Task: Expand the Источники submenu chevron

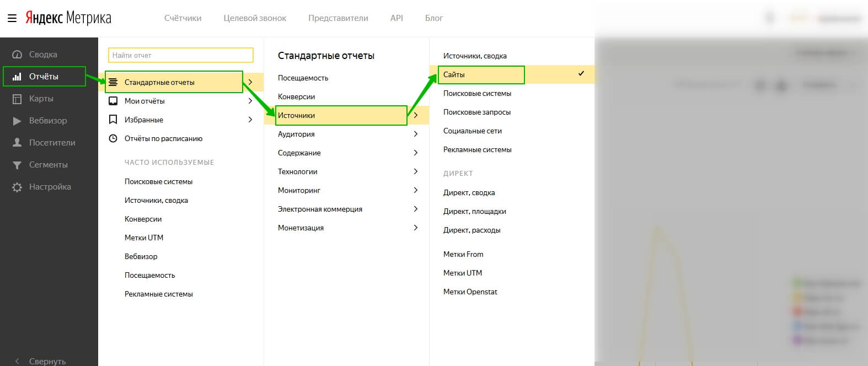Action: coord(416,115)
